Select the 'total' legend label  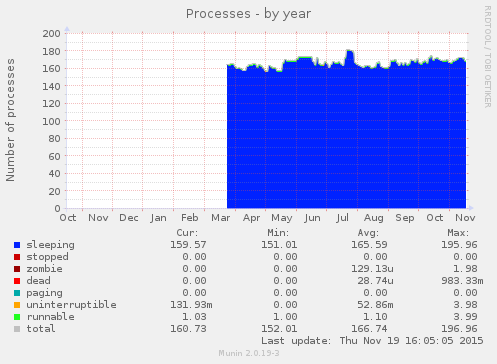click(41, 329)
